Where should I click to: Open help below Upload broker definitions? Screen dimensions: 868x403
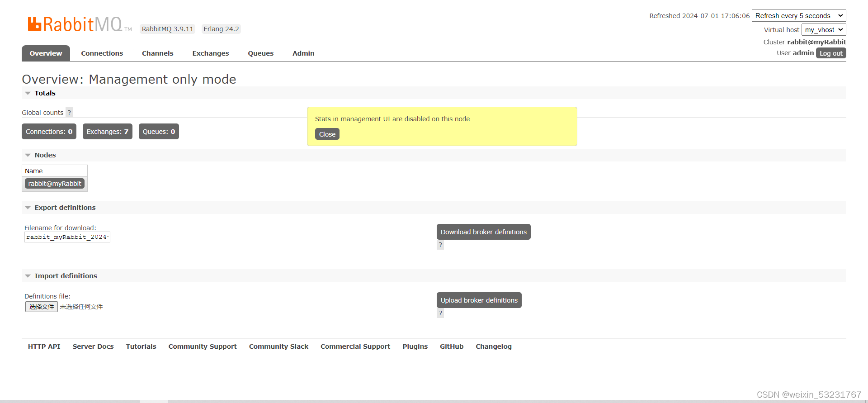click(440, 313)
